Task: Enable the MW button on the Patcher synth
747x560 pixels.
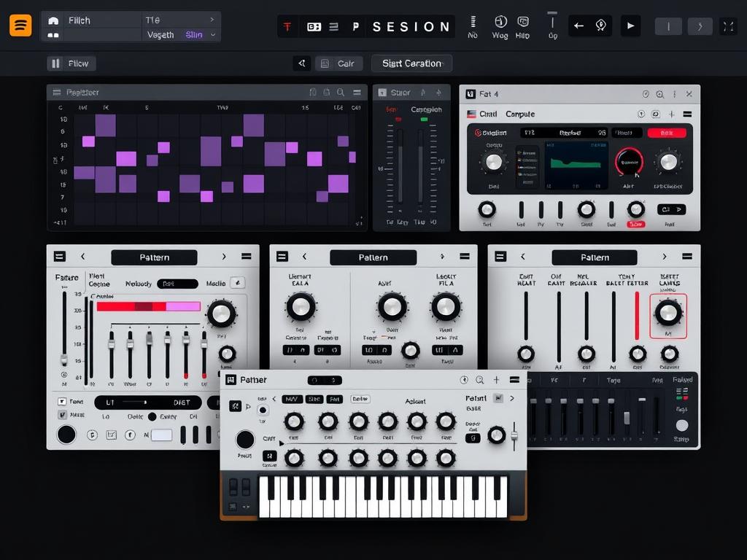Action: click(x=291, y=399)
